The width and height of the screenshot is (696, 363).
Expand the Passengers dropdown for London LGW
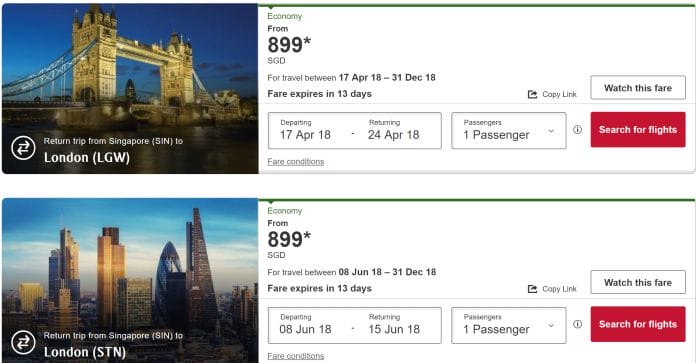pos(509,130)
